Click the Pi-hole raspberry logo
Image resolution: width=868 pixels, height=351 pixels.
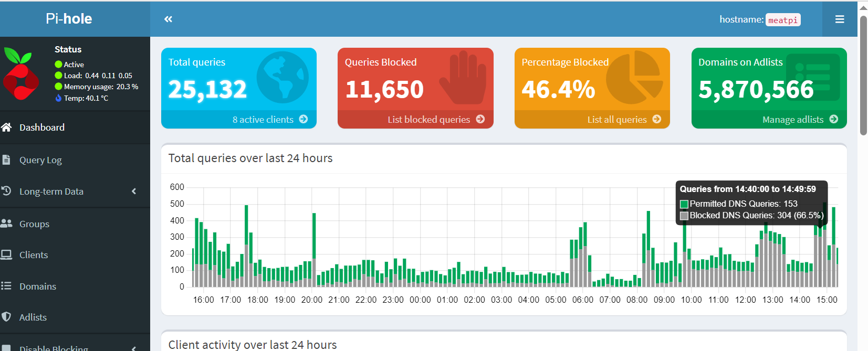(x=21, y=74)
